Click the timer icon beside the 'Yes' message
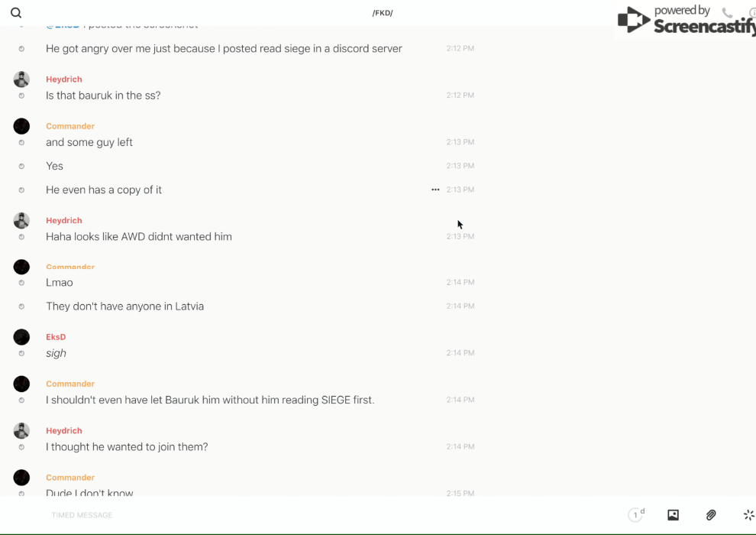 21,166
